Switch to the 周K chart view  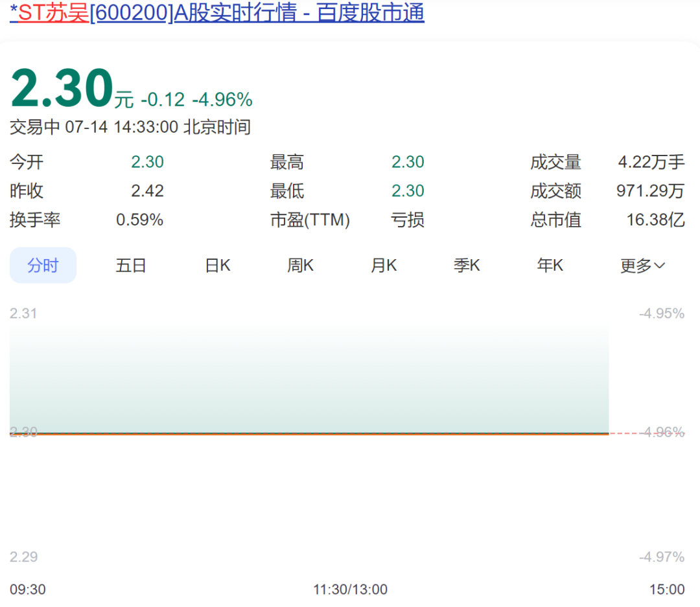300,266
